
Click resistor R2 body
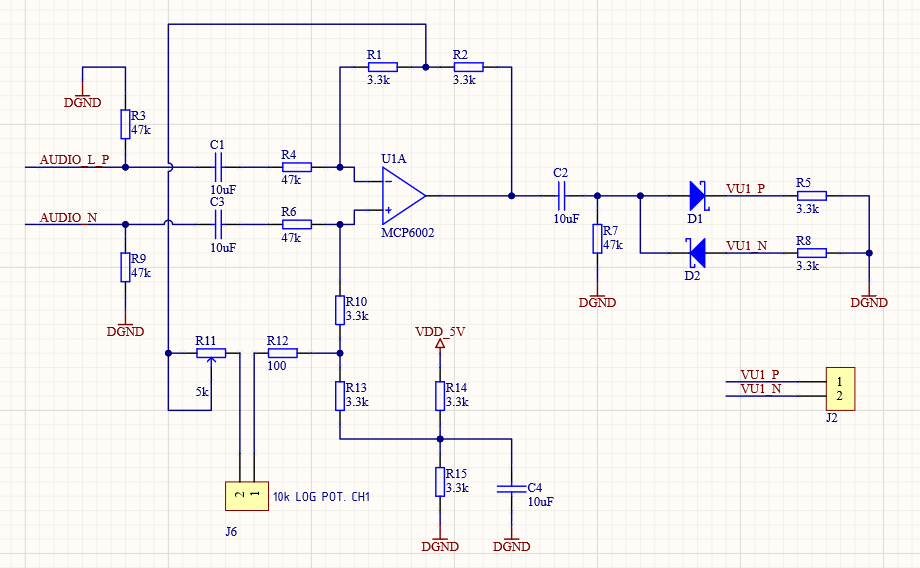(469, 67)
